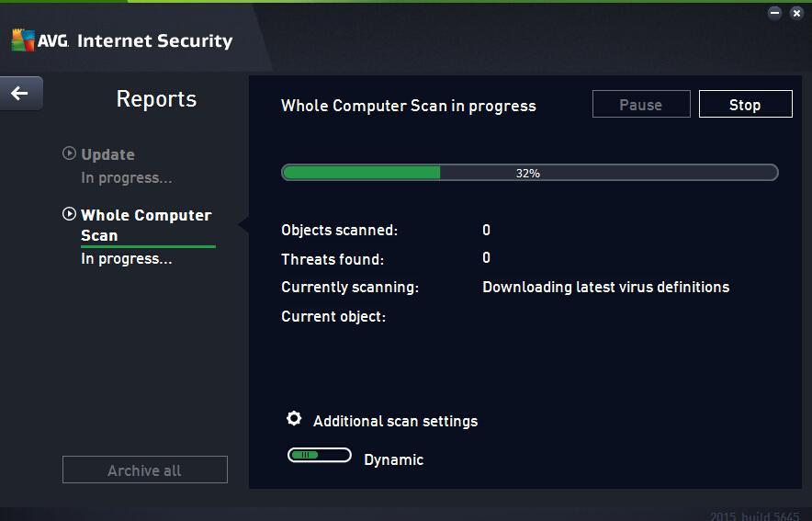This screenshot has height=521, width=812.
Task: Open the gear icon for scan settings
Action: tap(294, 418)
